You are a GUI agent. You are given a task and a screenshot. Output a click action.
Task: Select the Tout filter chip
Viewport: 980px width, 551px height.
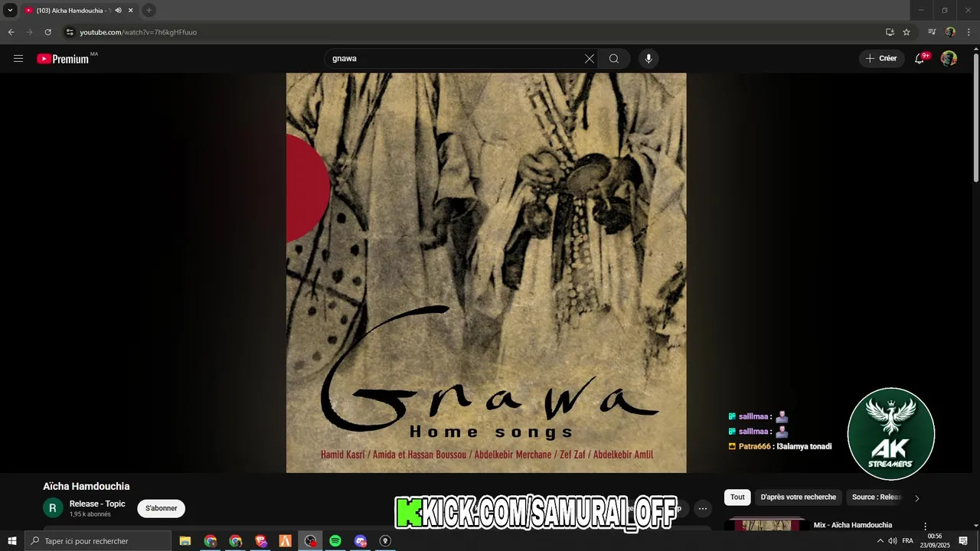[737, 497]
